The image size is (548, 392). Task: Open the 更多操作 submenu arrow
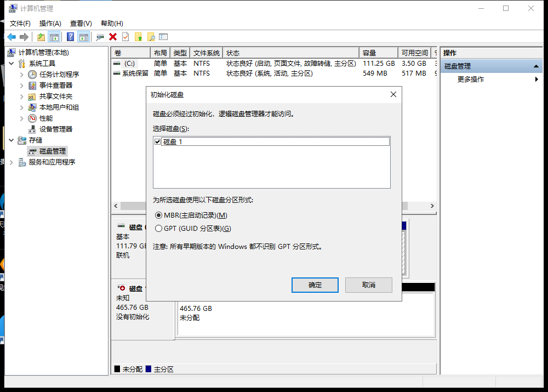(536, 79)
